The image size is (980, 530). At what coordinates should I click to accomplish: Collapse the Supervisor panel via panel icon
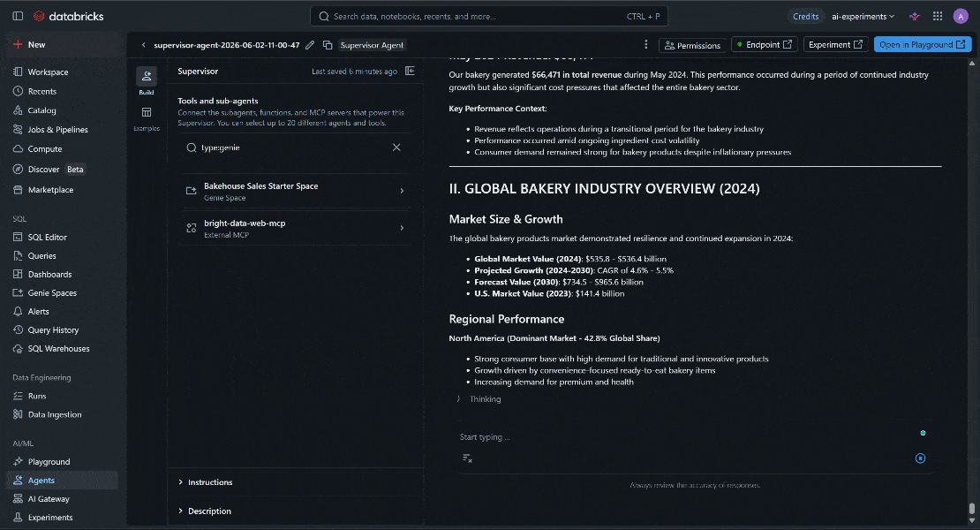(x=410, y=72)
